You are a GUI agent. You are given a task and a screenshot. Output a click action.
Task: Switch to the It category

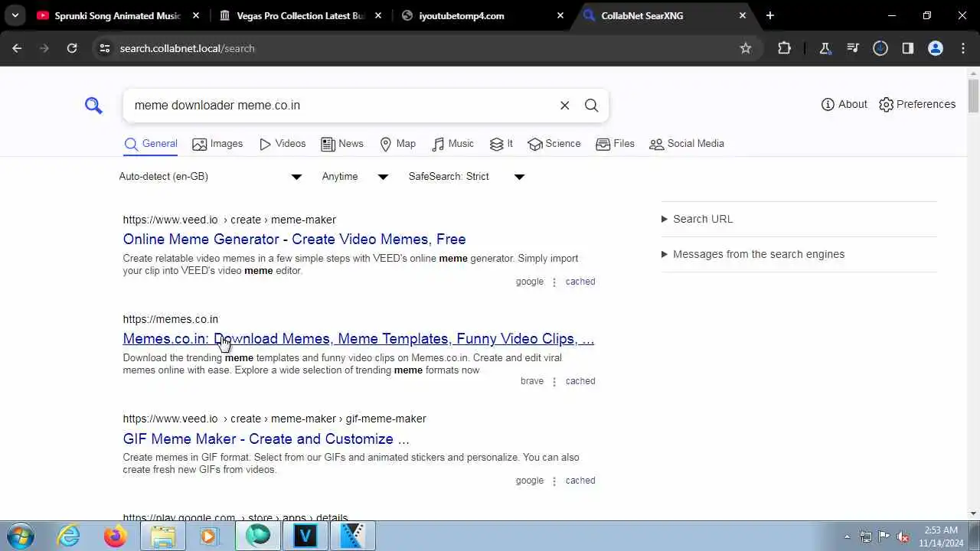point(501,144)
